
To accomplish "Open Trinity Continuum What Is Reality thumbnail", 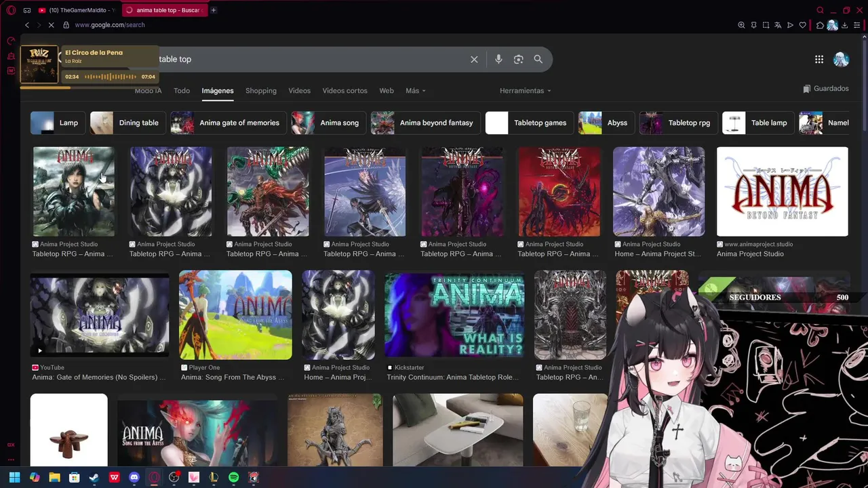I will click(x=454, y=315).
